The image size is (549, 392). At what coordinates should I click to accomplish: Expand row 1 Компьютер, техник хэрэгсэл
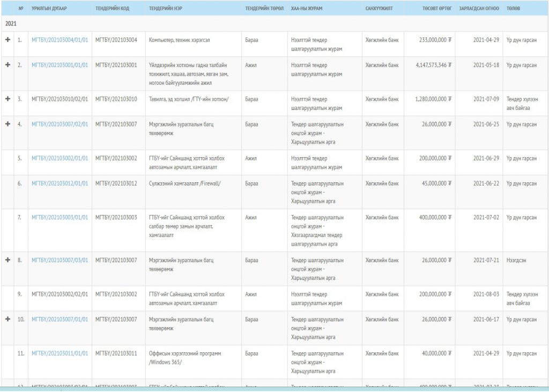tap(8, 40)
